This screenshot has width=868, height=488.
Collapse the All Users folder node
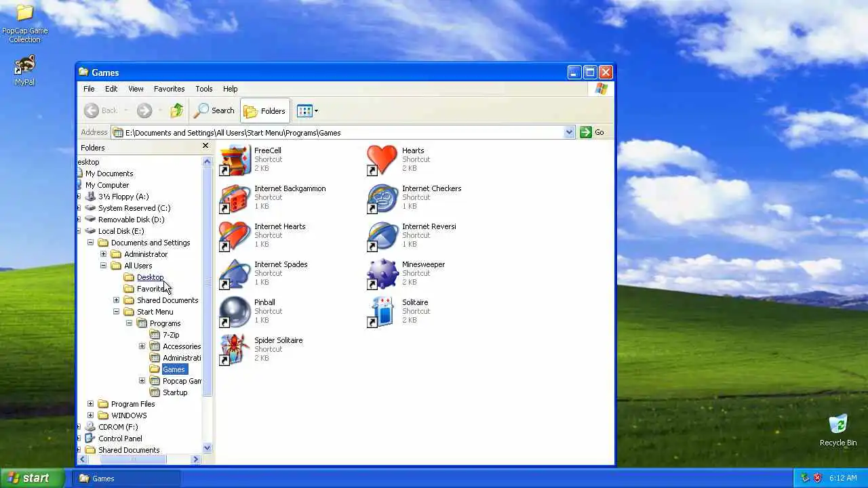[x=103, y=266]
